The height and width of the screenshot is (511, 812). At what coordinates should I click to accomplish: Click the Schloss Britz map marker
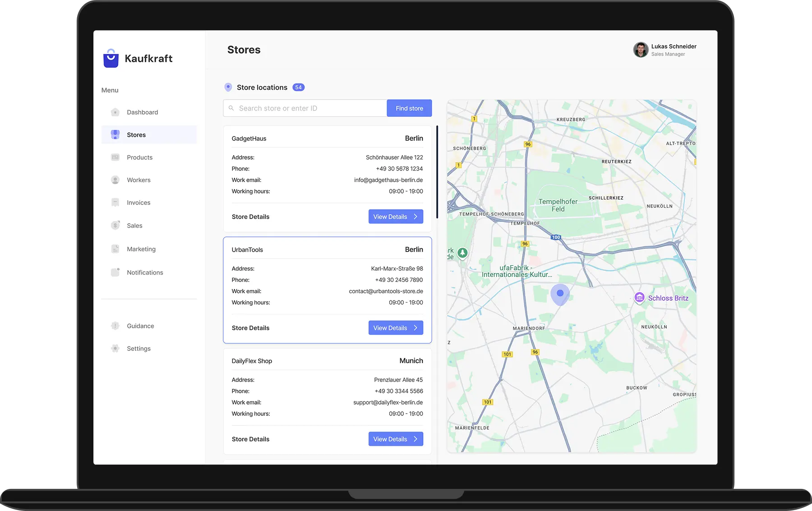pos(639,298)
